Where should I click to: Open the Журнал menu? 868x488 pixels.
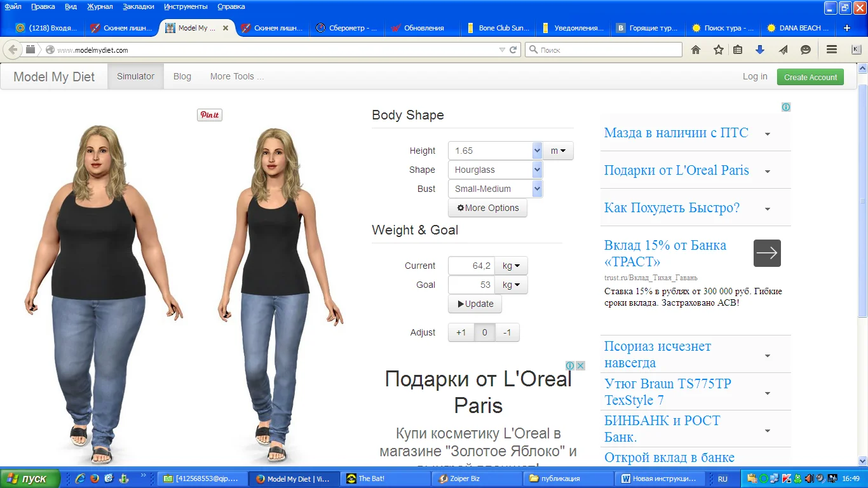pyautogui.click(x=100, y=6)
